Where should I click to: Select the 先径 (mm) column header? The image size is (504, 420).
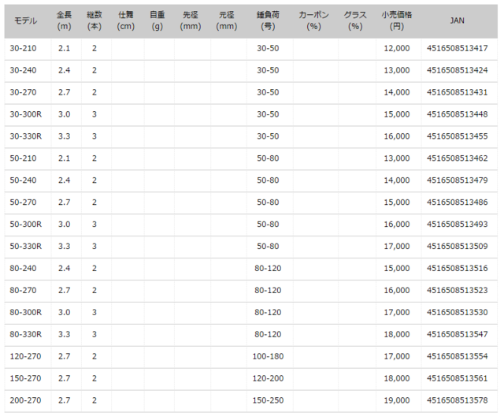coord(190,20)
